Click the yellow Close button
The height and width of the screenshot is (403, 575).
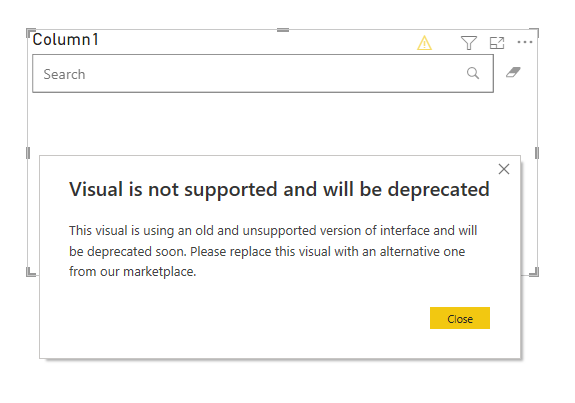(x=460, y=318)
